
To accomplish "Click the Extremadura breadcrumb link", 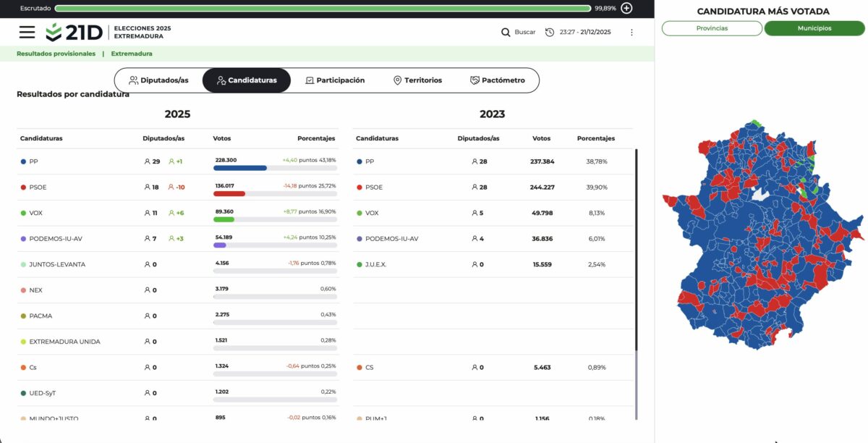I will click(x=132, y=54).
